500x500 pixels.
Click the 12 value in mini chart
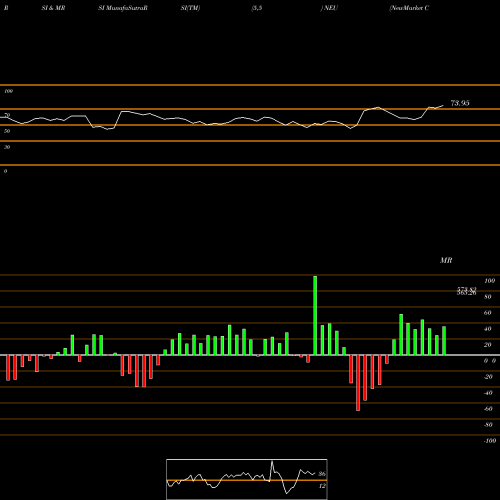322,486
